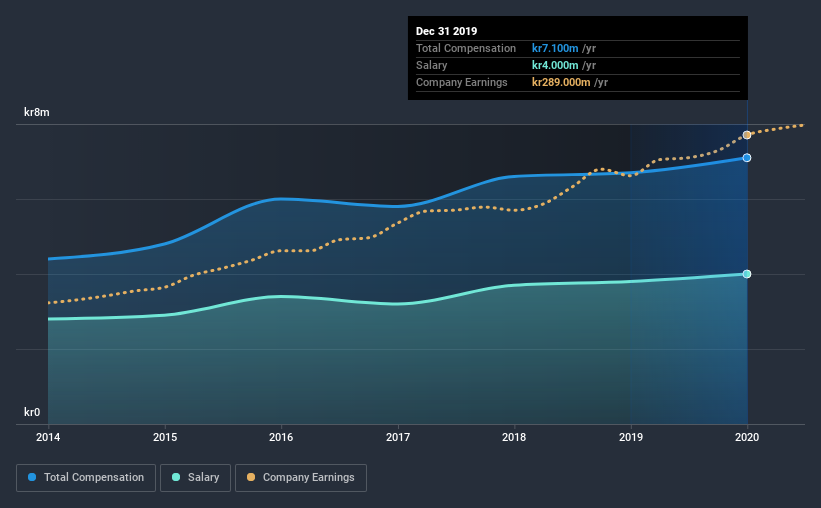Click the kr4.000m salary value
The width and height of the screenshot is (821, 508).
click(x=555, y=65)
